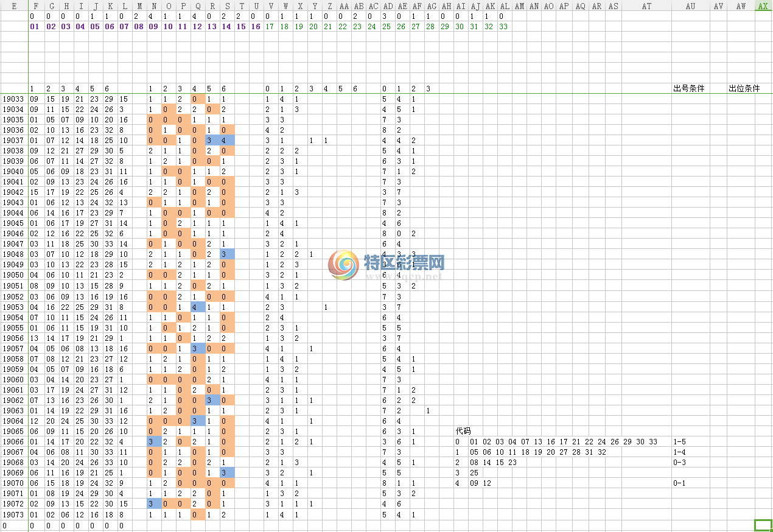Click the row label 19045

pos(13,223)
